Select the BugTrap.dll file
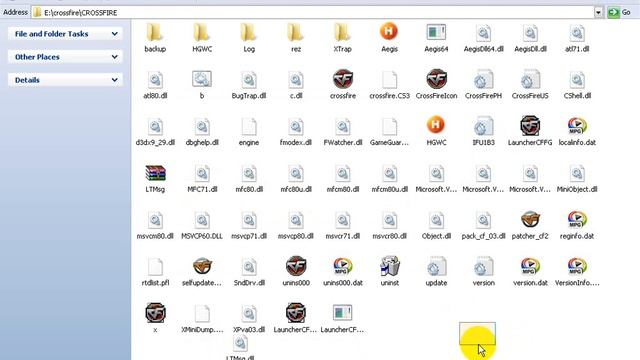640x360 pixels. click(x=249, y=80)
